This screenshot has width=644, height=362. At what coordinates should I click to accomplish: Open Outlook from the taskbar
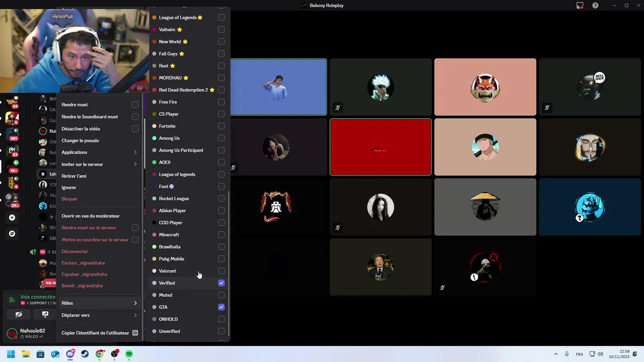point(55,354)
